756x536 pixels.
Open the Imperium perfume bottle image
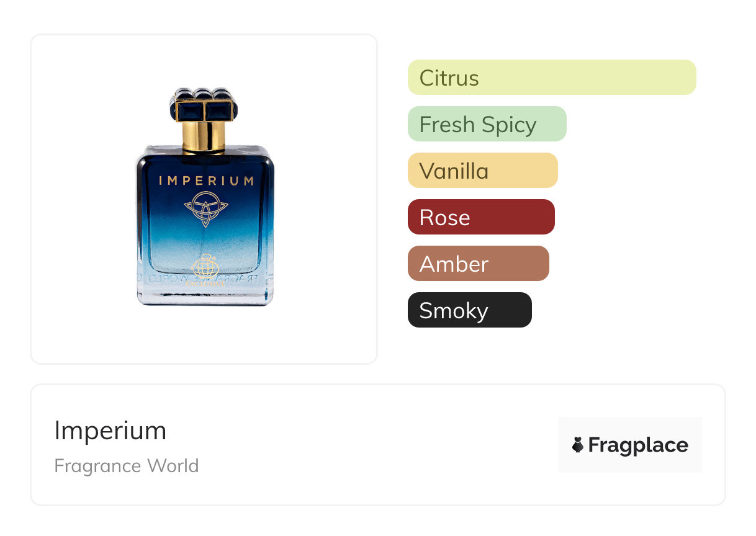pos(205,197)
